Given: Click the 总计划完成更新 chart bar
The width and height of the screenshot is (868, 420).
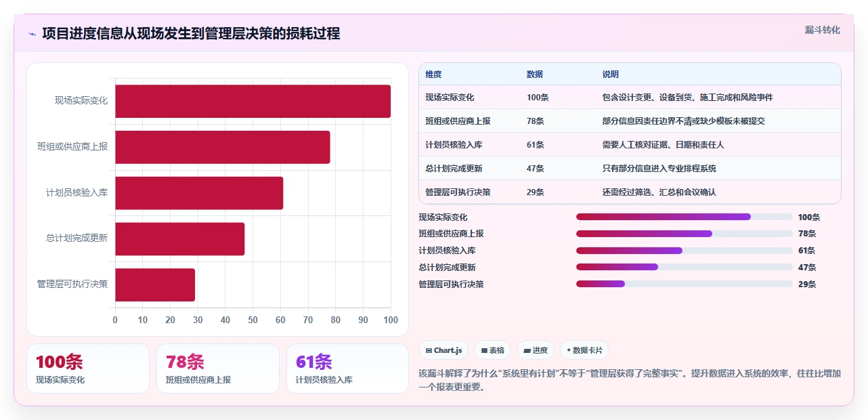Looking at the screenshot, I should [x=180, y=238].
